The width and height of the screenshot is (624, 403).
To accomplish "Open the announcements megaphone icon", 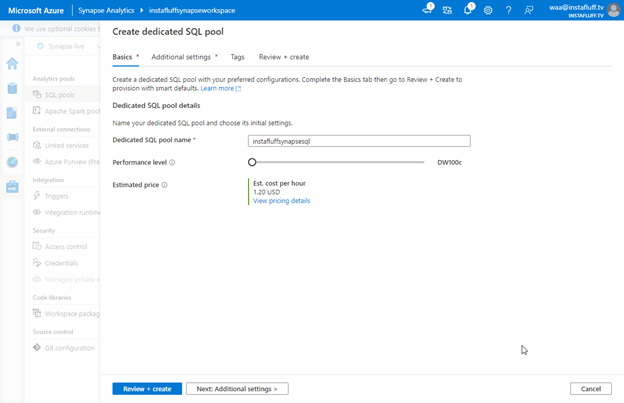I will point(427,10).
